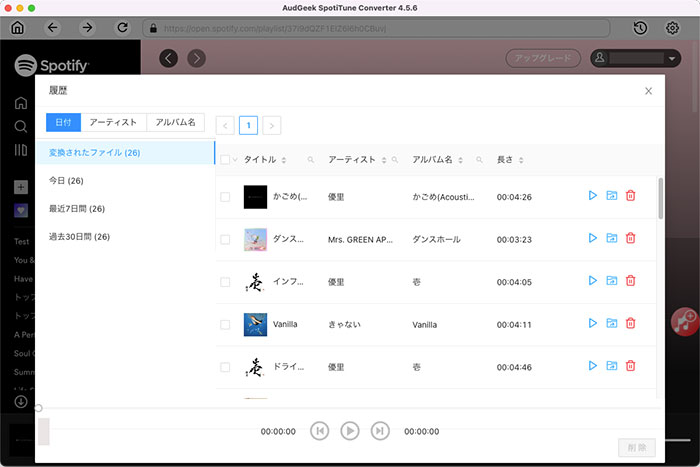Viewport: 700px width, 467px height.
Task: Click the Vanilla album thumbnail
Action: (255, 325)
